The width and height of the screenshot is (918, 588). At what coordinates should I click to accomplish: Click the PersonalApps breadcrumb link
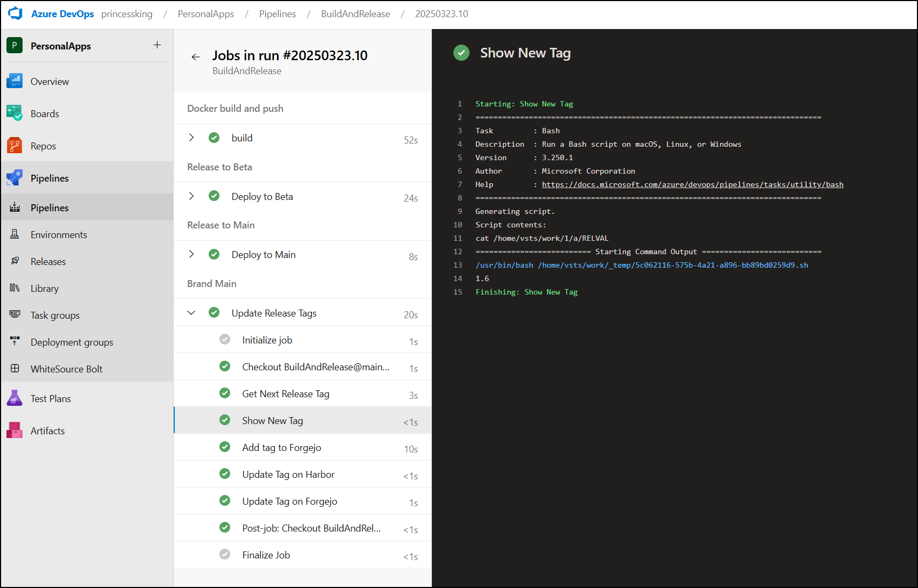[206, 14]
